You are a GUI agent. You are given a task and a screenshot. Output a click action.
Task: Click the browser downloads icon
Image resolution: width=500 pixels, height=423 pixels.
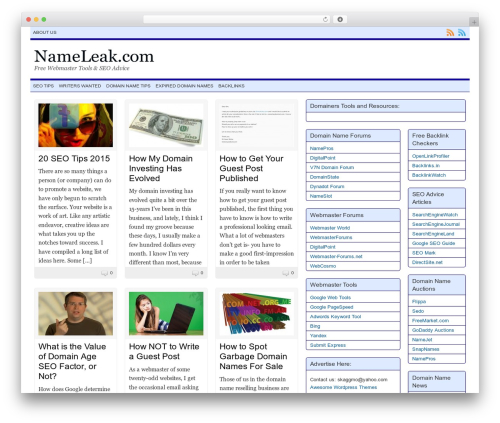pyautogui.click(x=340, y=19)
